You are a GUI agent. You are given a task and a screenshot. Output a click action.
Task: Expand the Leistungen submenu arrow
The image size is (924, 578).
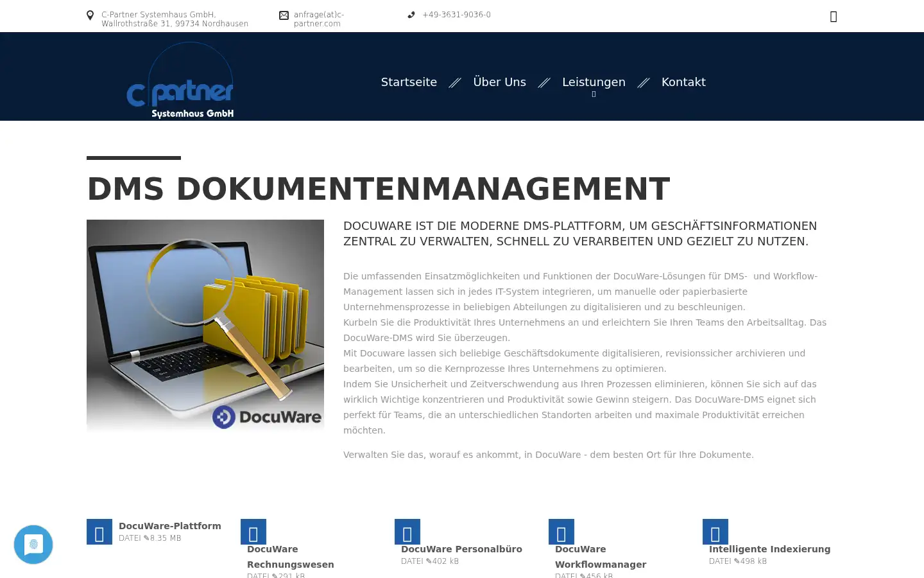[594, 94]
